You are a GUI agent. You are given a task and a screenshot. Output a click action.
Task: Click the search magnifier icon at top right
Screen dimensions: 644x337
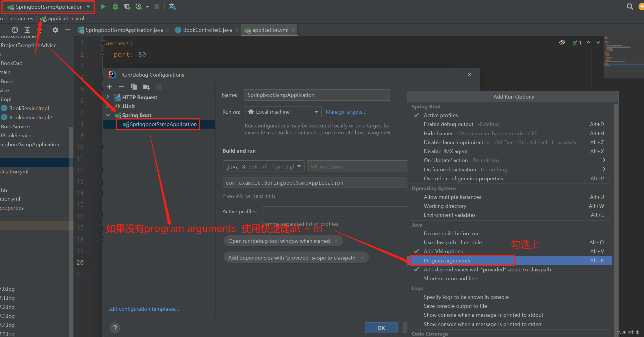[x=630, y=7]
